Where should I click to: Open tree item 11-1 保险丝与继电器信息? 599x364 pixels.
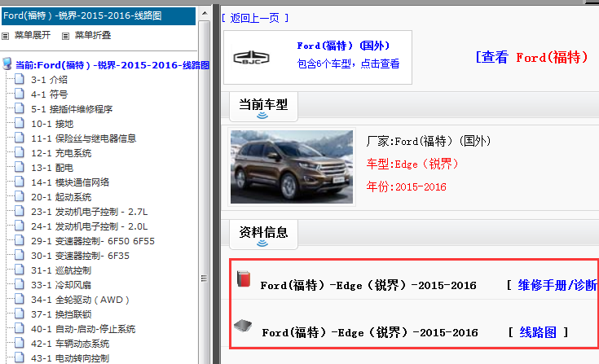84,138
